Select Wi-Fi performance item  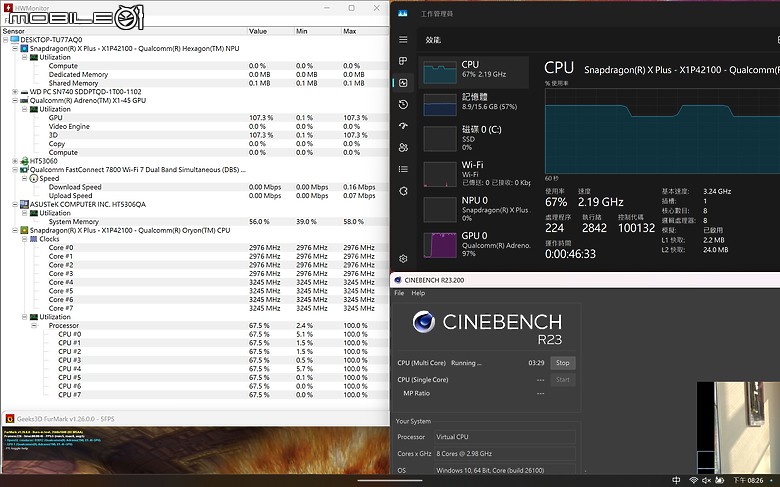pos(474,173)
